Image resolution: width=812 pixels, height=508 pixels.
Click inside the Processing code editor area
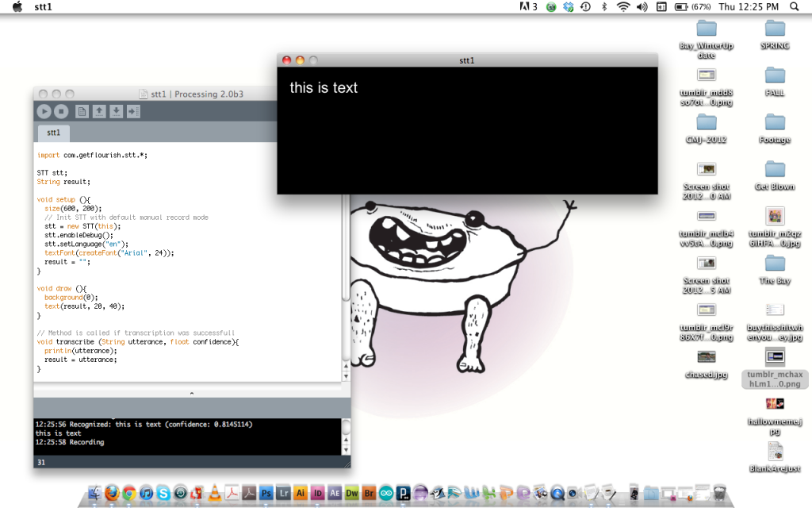point(187,262)
